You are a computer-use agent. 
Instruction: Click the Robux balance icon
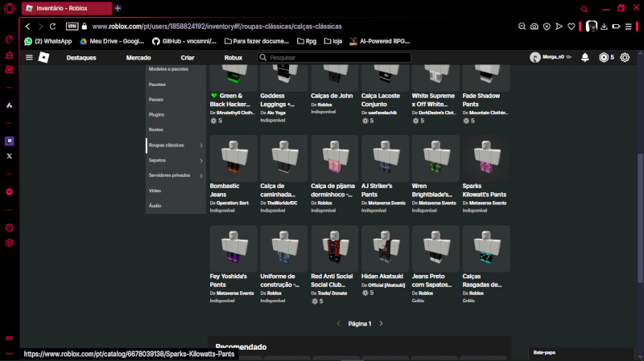point(602,58)
